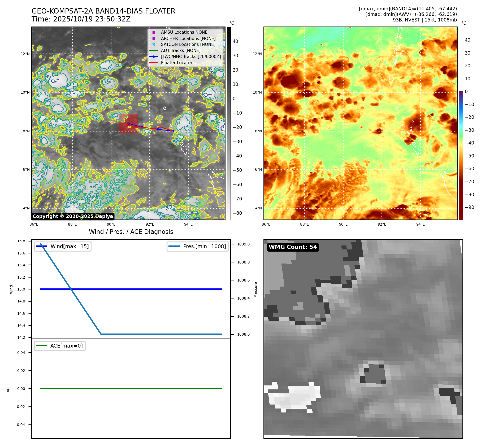Click the Copyright Dapiya watermark

[x=73, y=216]
